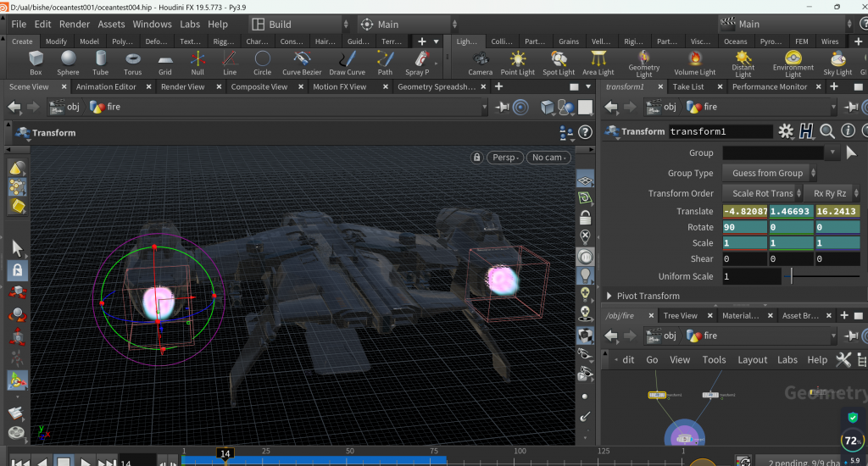Open the Render menu
This screenshot has height=466, width=868.
75,25
